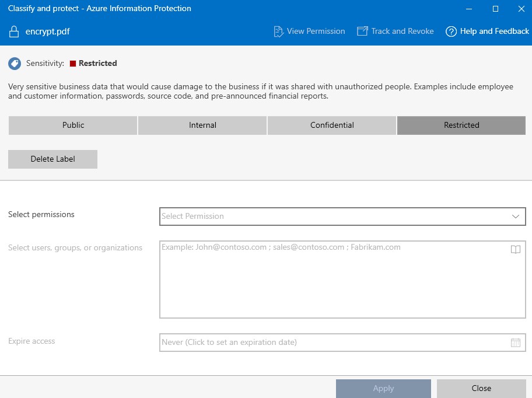Click the blue Sensitivity tag icon
The width and height of the screenshot is (532, 398).
(15, 64)
